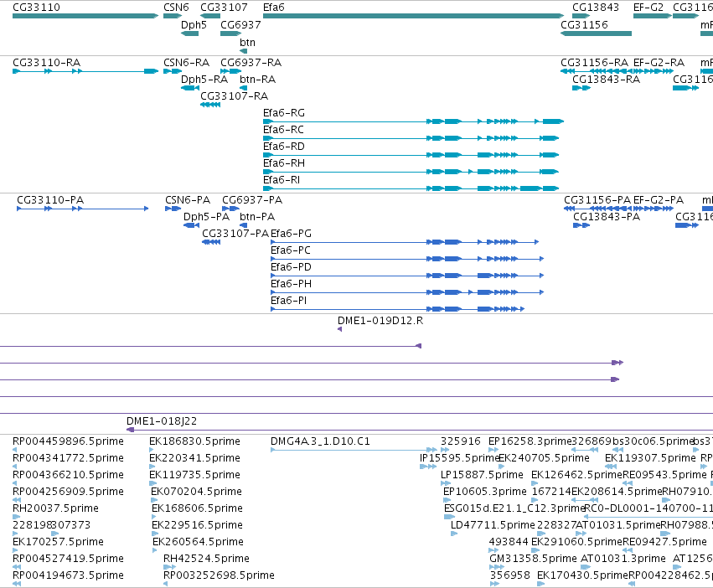Screen dimensions: 713x588
Task: Select EST RH20037.5prime
Action: click(55, 508)
